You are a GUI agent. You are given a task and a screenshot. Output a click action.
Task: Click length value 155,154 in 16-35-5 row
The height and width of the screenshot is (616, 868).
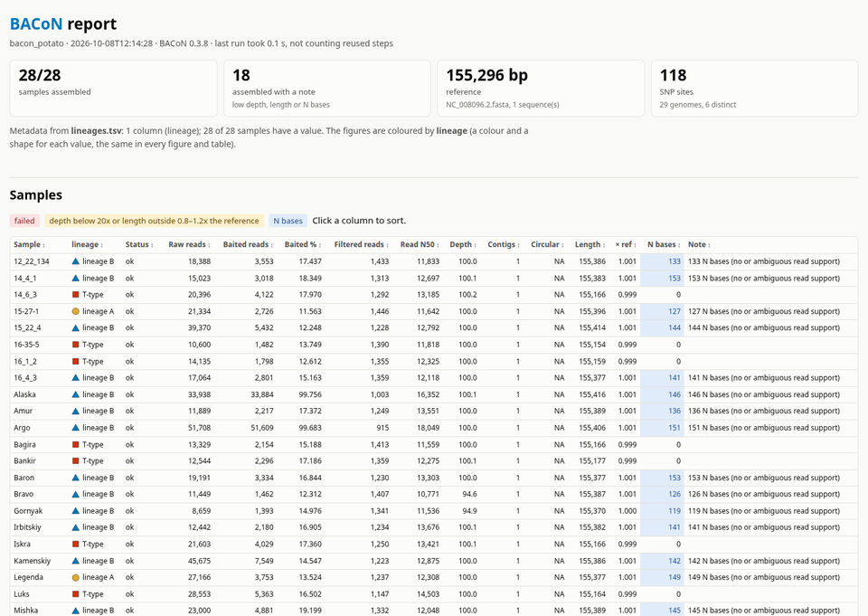pos(590,345)
